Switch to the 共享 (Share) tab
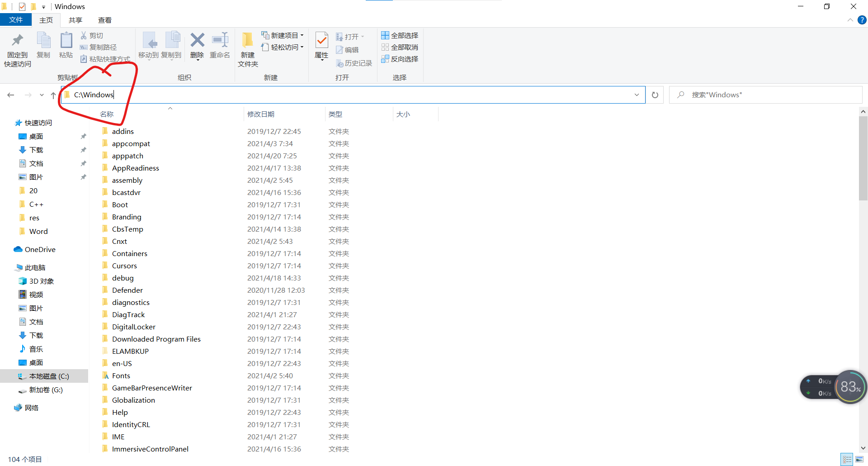This screenshot has height=466, width=868. pyautogui.click(x=75, y=20)
